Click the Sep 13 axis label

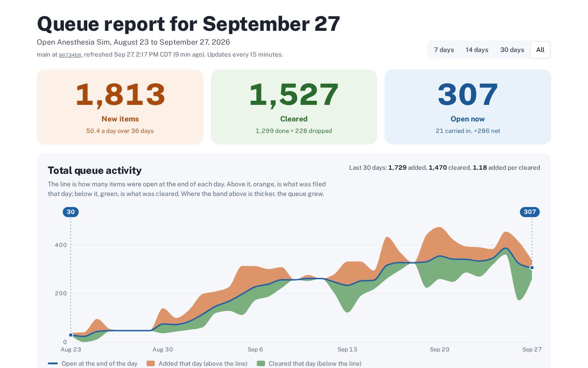[x=347, y=350]
